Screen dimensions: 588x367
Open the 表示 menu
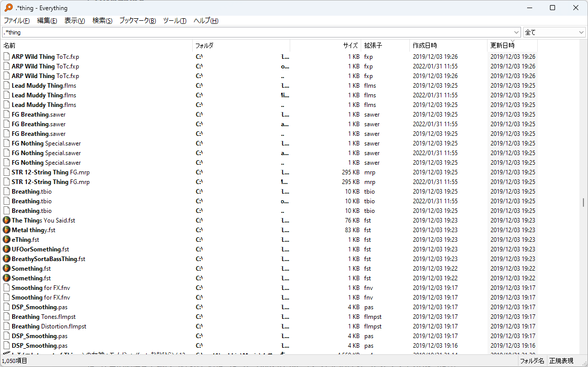74,21
